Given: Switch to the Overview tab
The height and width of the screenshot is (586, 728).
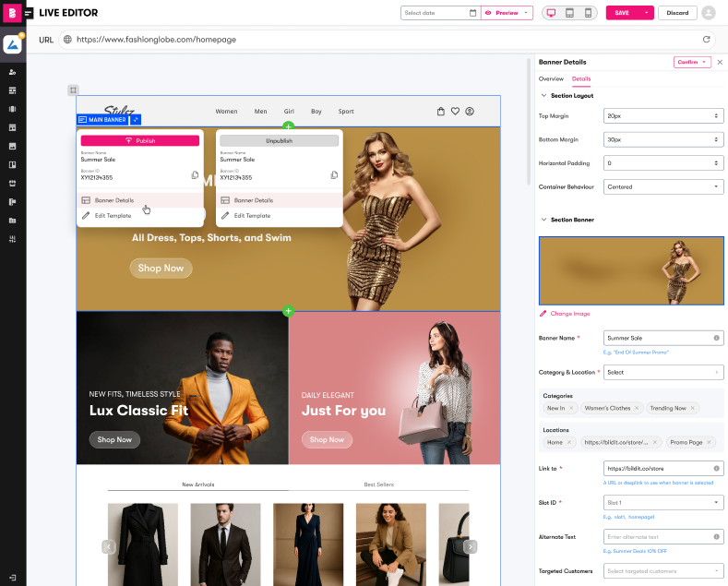Looking at the screenshot, I should 551,79.
